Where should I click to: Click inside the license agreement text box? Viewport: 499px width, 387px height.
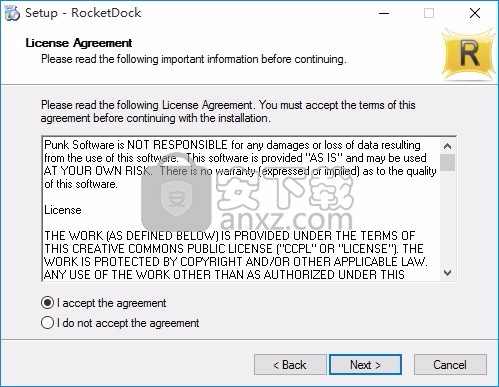point(241,209)
